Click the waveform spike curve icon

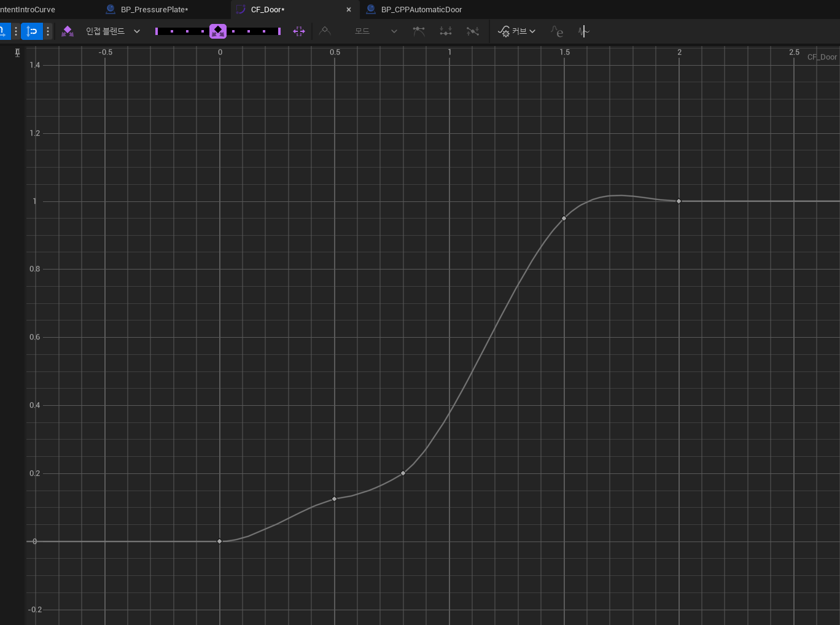click(583, 31)
